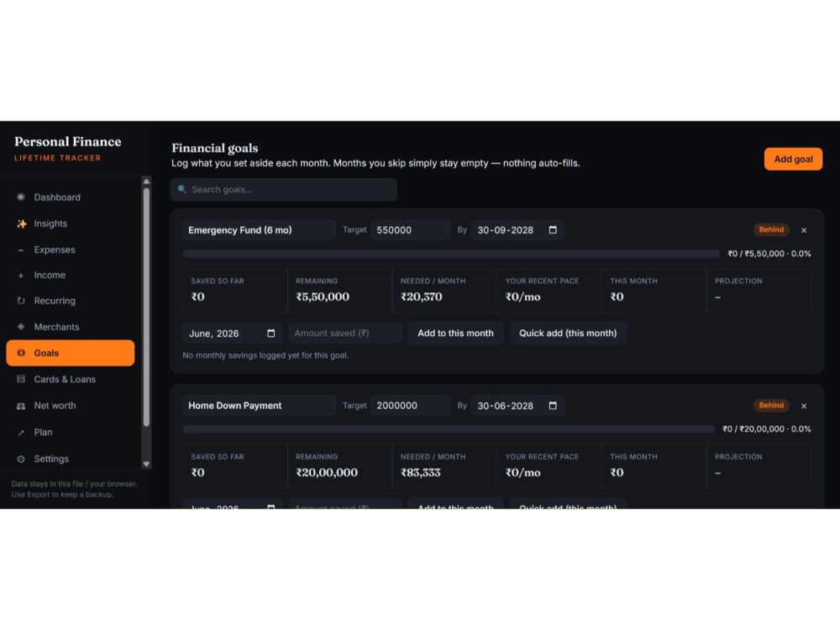This screenshot has width=840, height=630.
Task: Click the sidebar scrollbar thumb
Action: click(146, 307)
